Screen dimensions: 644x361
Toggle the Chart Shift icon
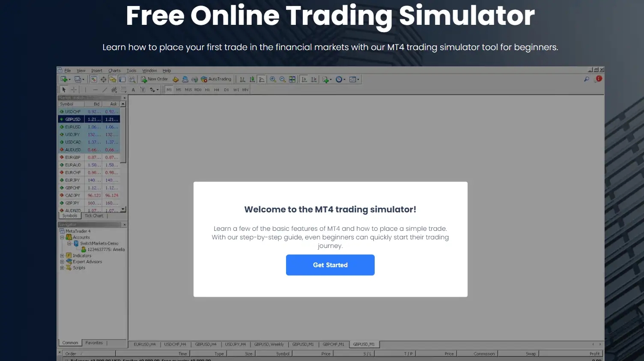pyautogui.click(x=314, y=79)
